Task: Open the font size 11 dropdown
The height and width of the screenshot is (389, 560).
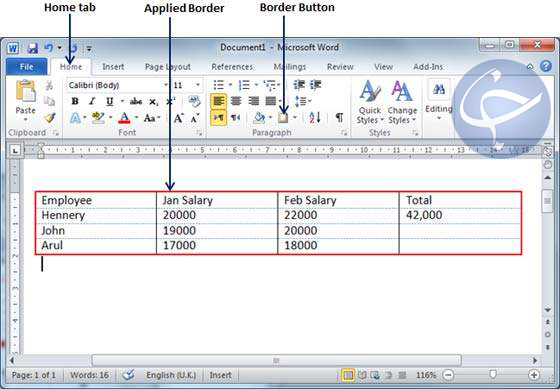Action: (198, 85)
